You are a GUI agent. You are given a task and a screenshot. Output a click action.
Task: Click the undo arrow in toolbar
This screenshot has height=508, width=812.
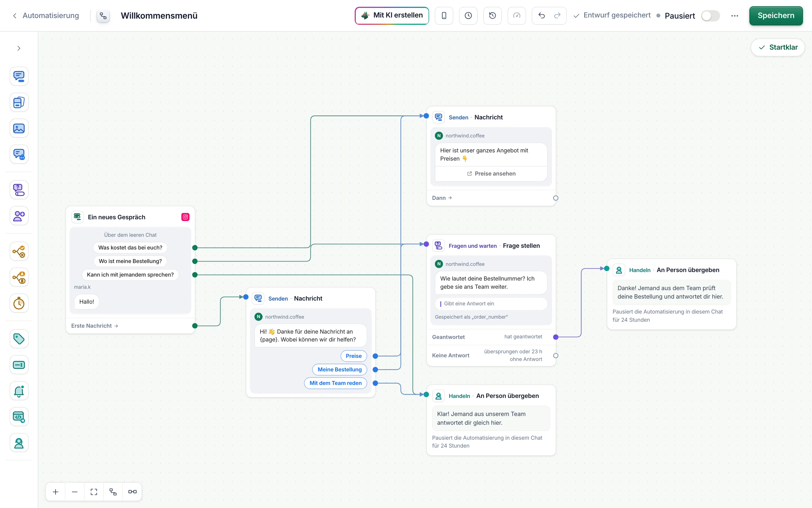(x=541, y=16)
